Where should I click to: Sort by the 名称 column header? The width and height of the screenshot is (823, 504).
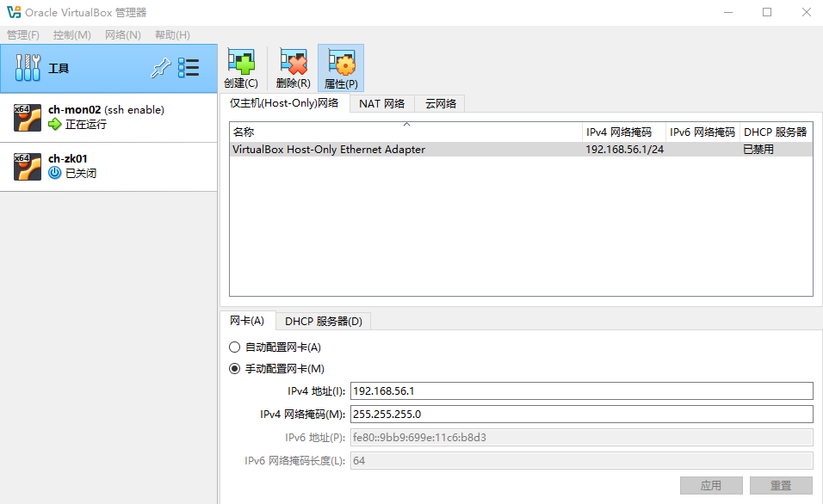405,132
